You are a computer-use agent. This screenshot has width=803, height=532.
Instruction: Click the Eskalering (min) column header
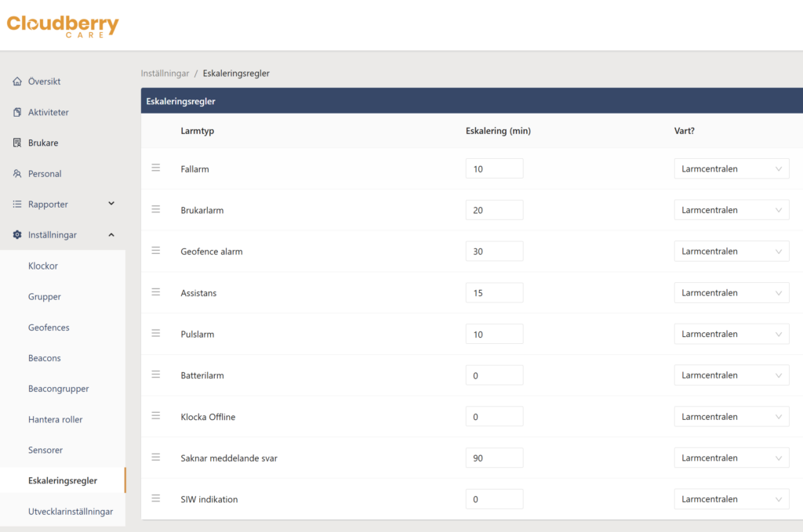click(x=498, y=131)
